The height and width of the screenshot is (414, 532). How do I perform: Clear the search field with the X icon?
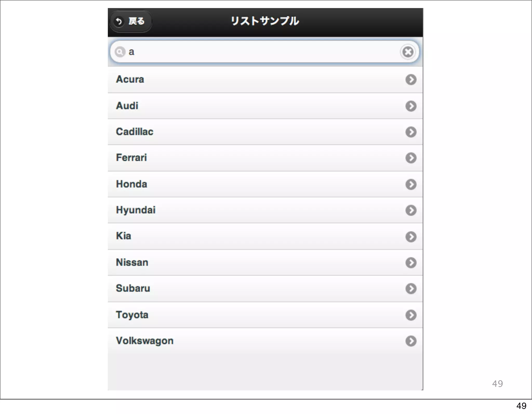point(408,52)
